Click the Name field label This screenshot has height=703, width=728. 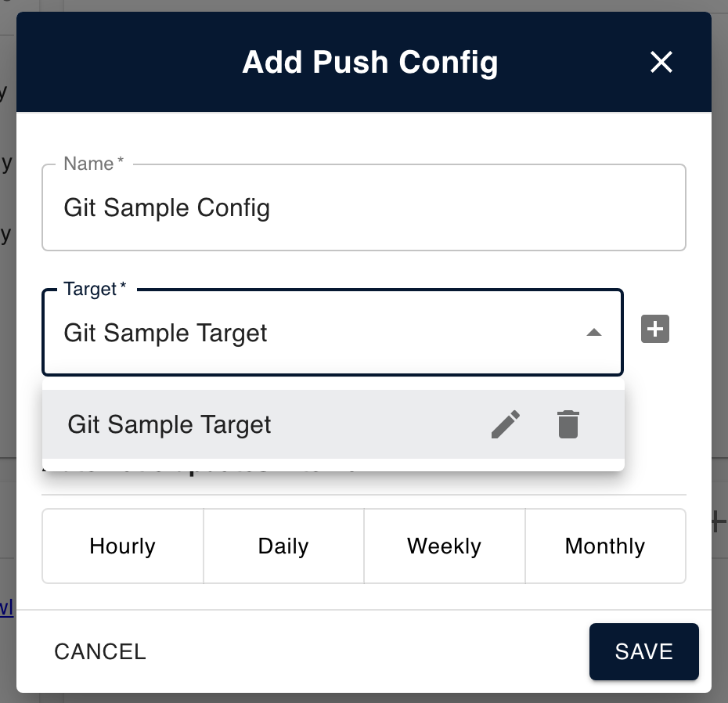coord(89,164)
